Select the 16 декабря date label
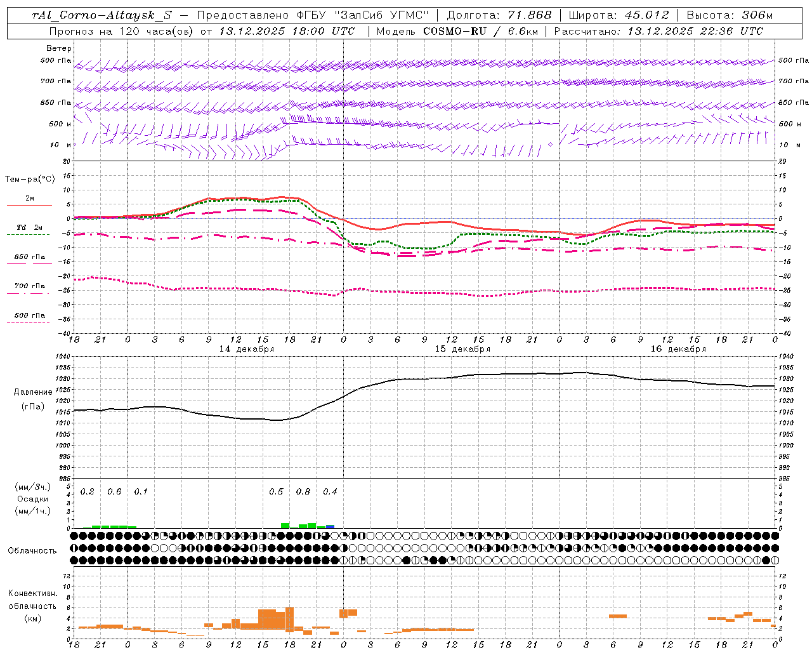812x650 pixels. point(678,349)
